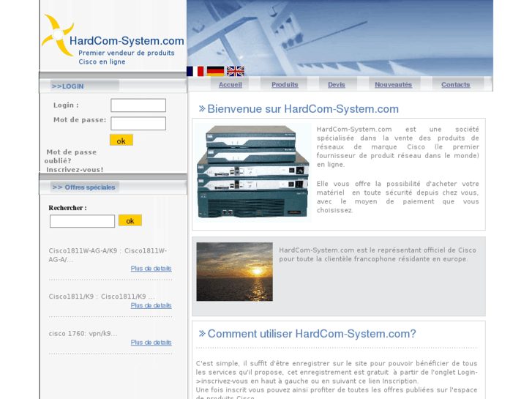Submit login with the ok button
532x399 pixels.
121,141
